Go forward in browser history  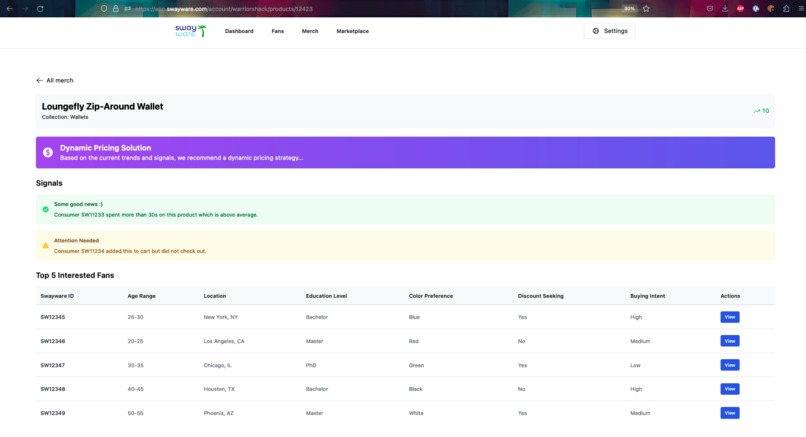[x=25, y=9]
